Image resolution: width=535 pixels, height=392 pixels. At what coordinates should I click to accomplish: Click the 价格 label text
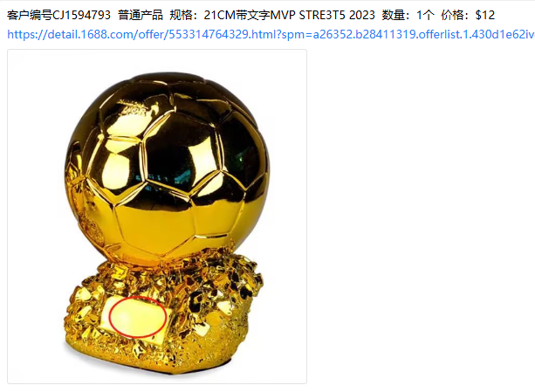(452, 15)
